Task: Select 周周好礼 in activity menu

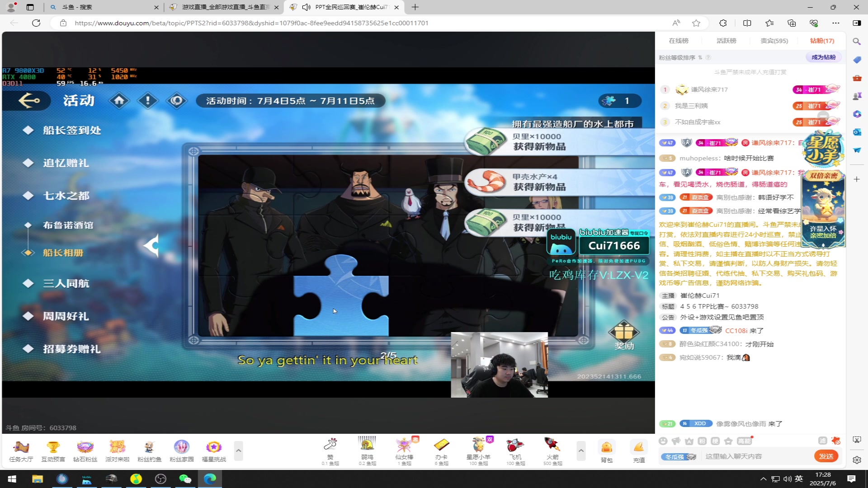Action: click(66, 316)
